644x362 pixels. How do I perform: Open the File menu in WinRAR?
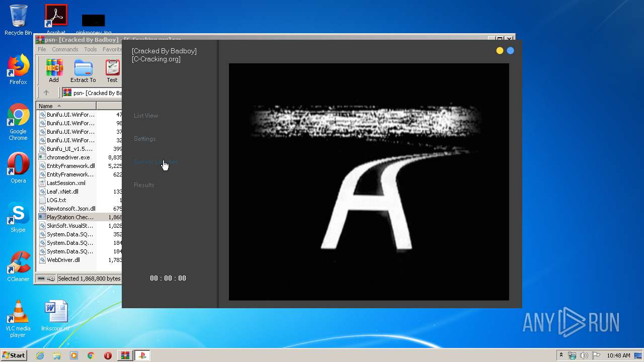coord(42,49)
